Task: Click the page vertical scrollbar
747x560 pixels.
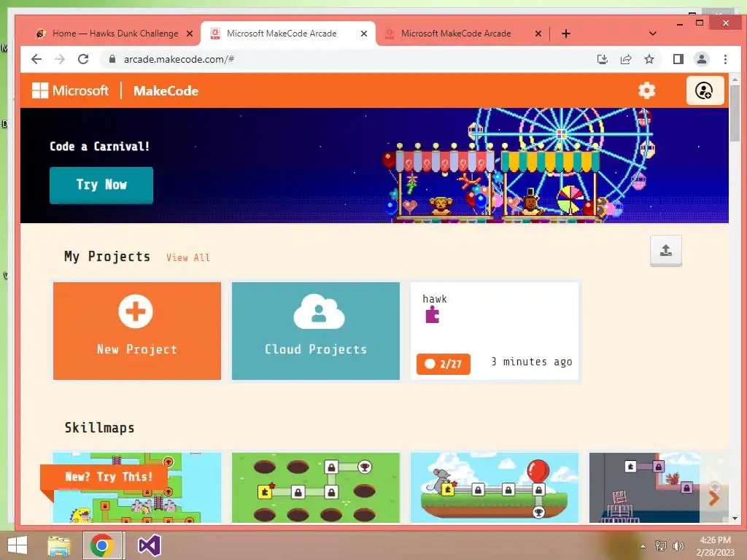Action: coord(735,114)
